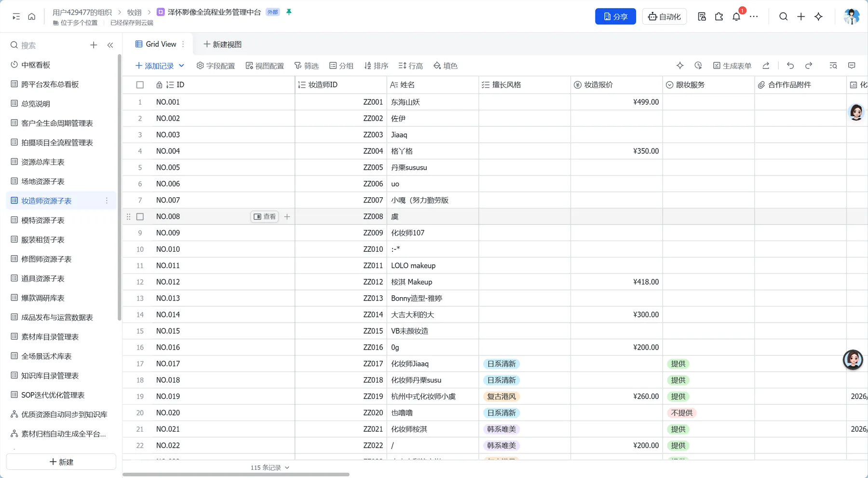Go to the home icon
Screen dimensions: 868x478
point(32,16)
